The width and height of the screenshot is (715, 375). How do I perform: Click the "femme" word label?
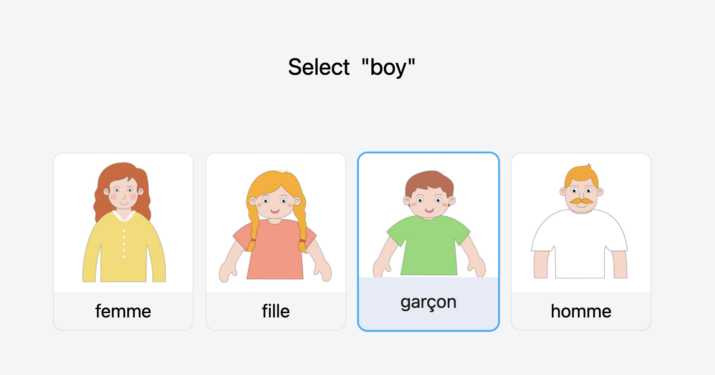click(x=123, y=311)
